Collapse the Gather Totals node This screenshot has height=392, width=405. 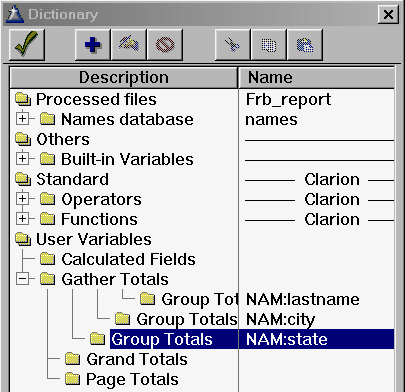point(22,279)
